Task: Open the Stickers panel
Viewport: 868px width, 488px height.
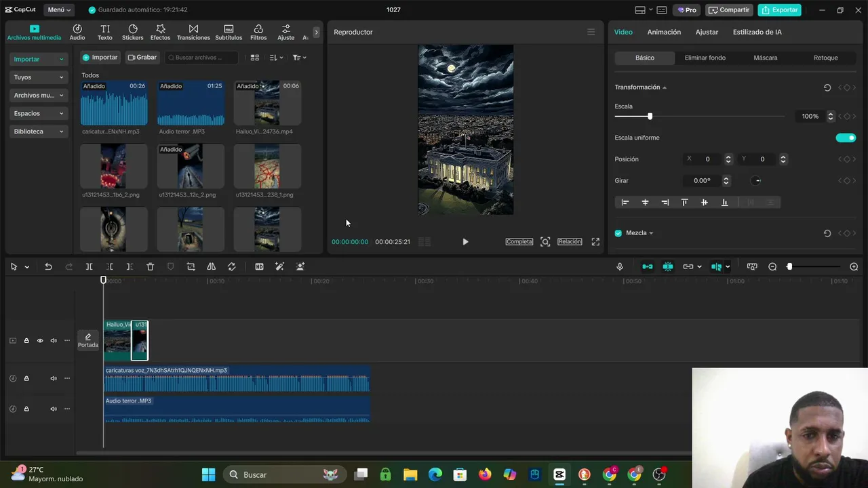Action: [132, 32]
